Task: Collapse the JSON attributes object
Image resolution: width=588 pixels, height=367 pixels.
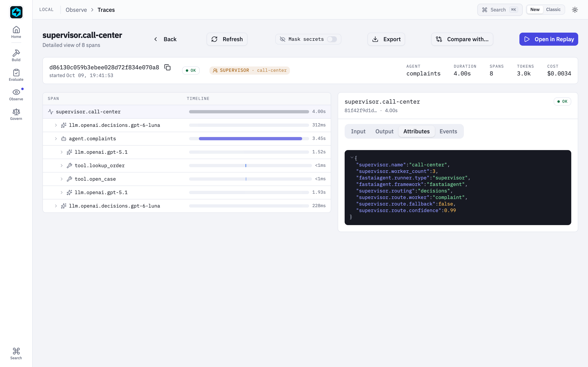Action: coord(352,158)
